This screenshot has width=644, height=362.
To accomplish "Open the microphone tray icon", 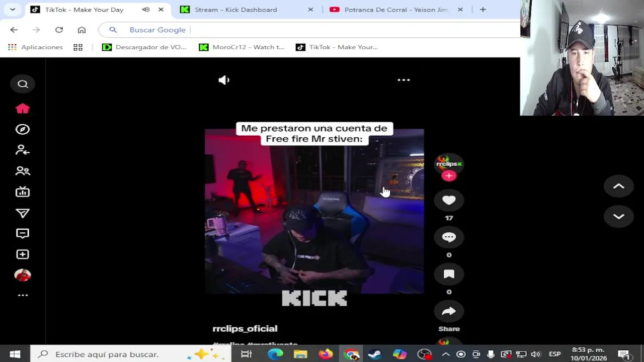I will click(x=491, y=354).
